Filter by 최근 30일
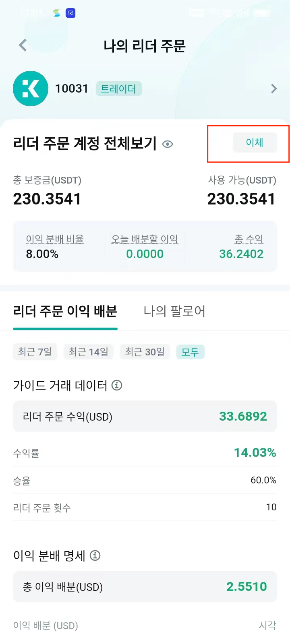The width and height of the screenshot is (290, 644). 145,352
